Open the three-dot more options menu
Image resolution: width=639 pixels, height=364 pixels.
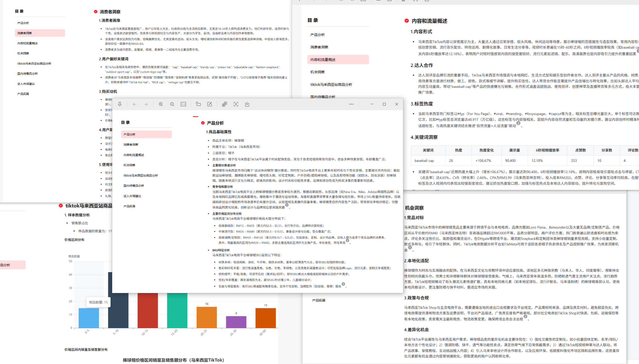coord(351,104)
